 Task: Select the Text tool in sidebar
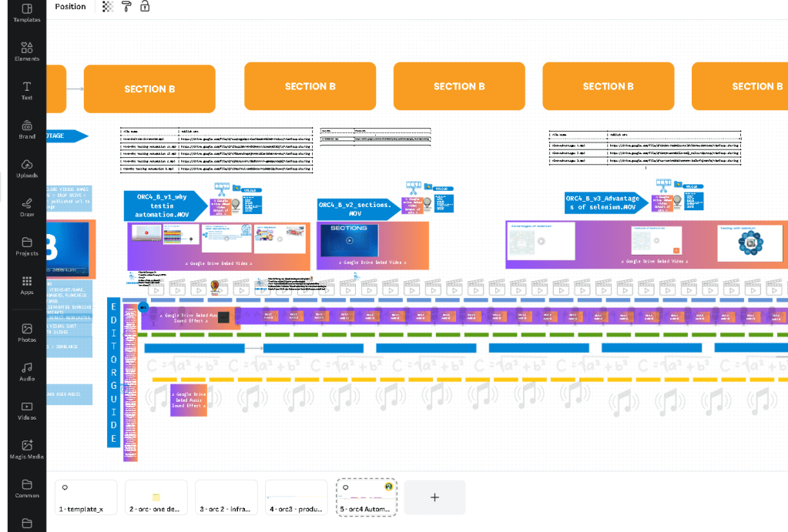click(x=27, y=91)
